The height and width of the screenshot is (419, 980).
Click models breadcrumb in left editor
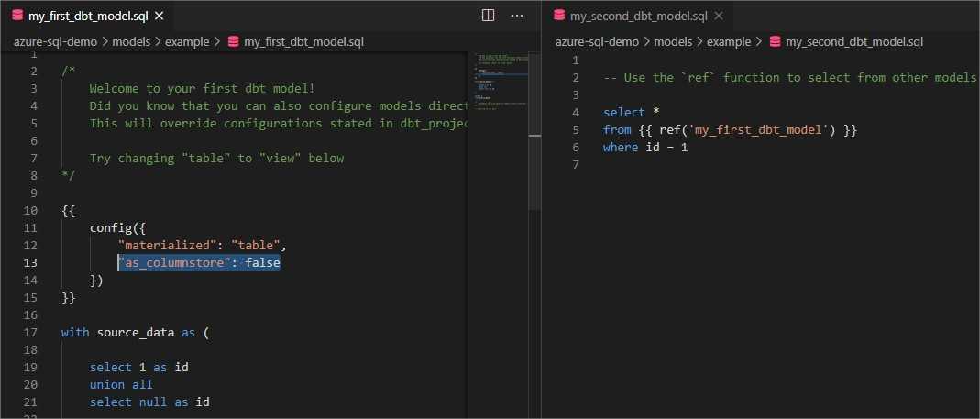pos(129,42)
